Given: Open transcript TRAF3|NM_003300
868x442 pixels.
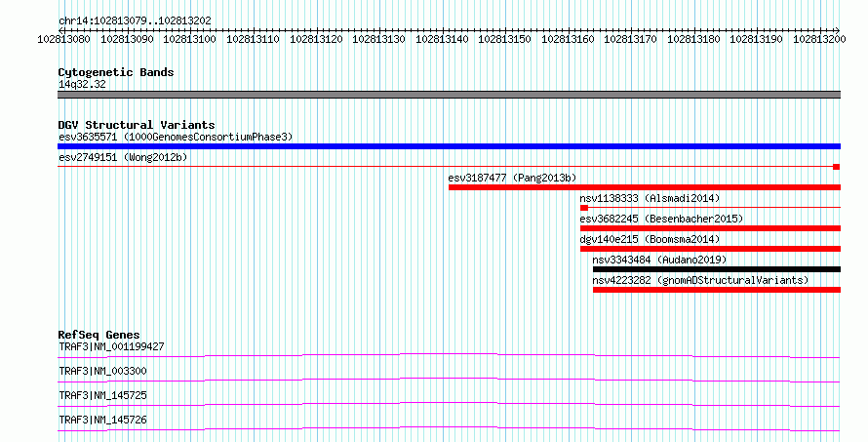Looking at the screenshot, I should [x=102, y=371].
